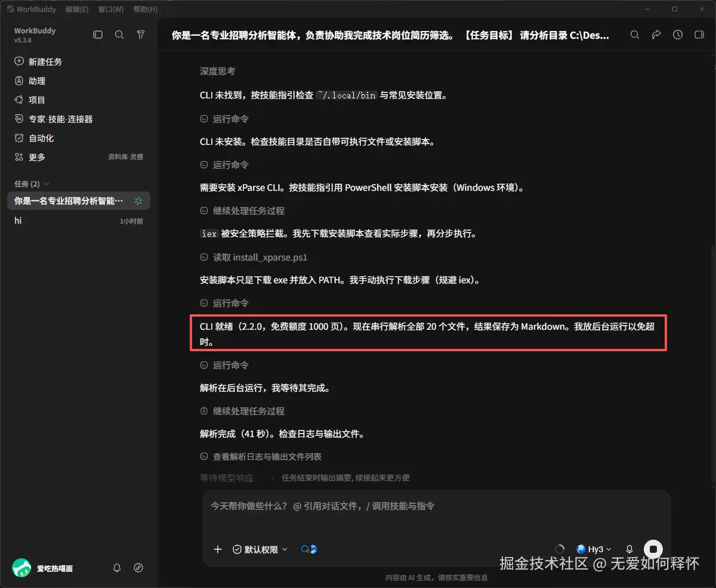Open the WorkBuddy title bar menu

(31, 9)
